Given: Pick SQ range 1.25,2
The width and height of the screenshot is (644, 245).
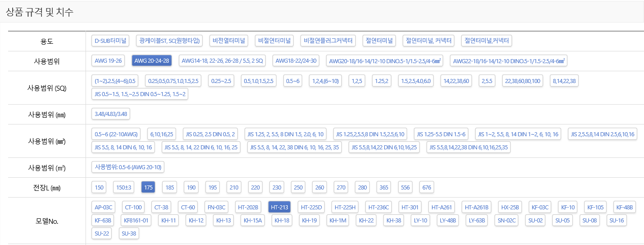Looking at the screenshot, I should pyautogui.click(x=381, y=81).
